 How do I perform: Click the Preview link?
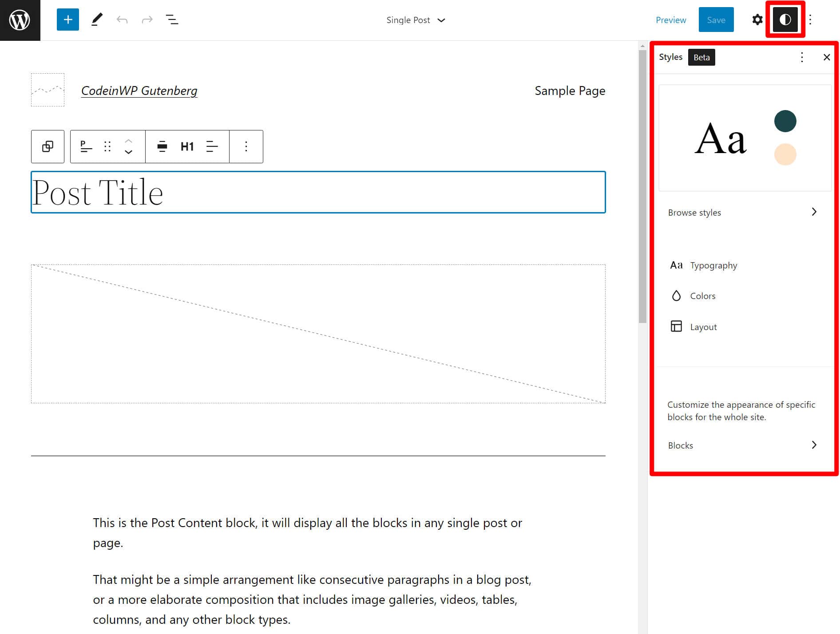(x=671, y=20)
